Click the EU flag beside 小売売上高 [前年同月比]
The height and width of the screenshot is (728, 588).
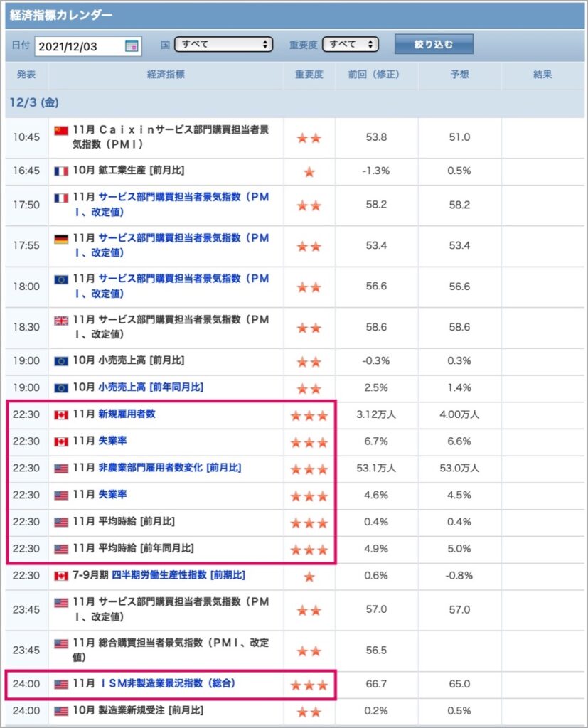[x=61, y=388]
